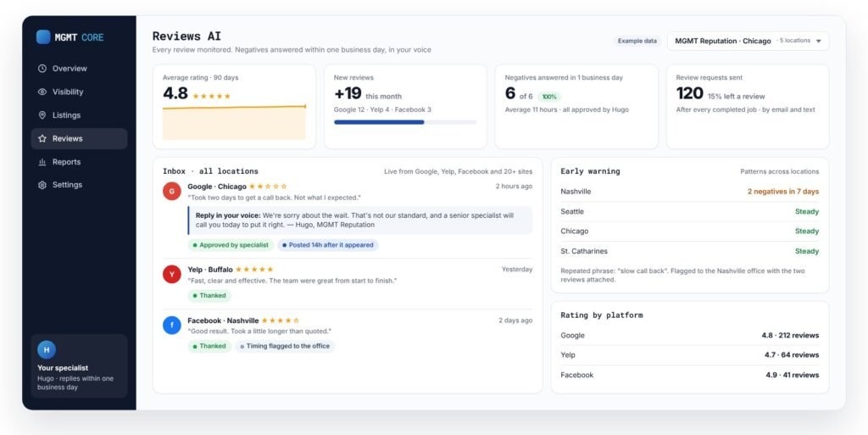Click the Listings map pin icon
Screen dimensions: 868x435
coord(42,115)
